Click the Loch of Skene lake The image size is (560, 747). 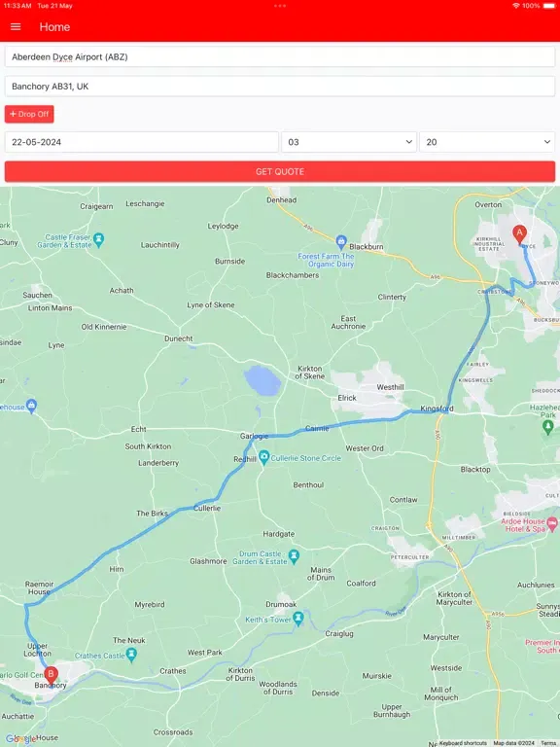pyautogui.click(x=262, y=380)
